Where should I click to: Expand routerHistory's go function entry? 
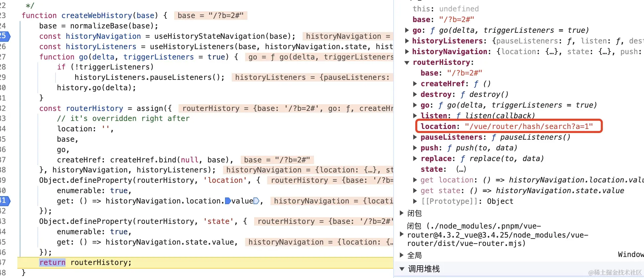(x=415, y=105)
